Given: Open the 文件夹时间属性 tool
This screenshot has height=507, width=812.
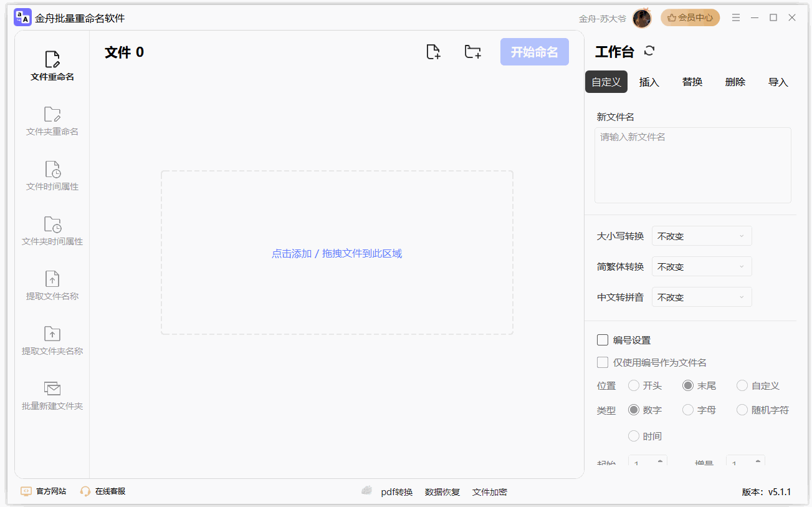Looking at the screenshot, I should coord(52,230).
